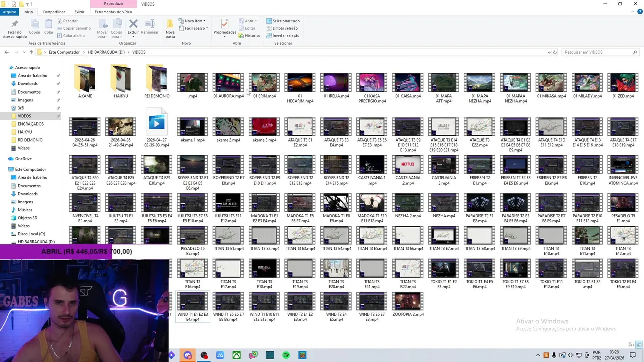The image size is (644, 362).
Task: Click Este Computador in the address breadcrumb
Action: pyautogui.click(x=64, y=52)
